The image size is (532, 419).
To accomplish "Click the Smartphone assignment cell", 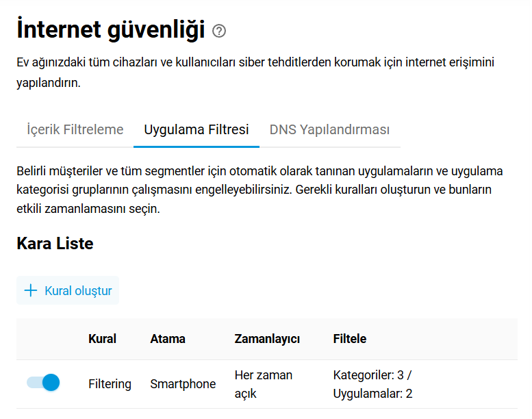I will point(183,384).
